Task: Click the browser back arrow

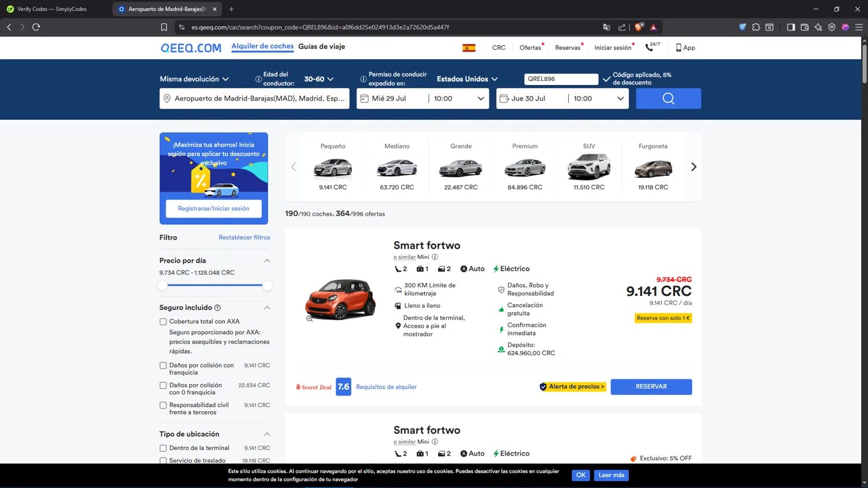Action: 9,27
